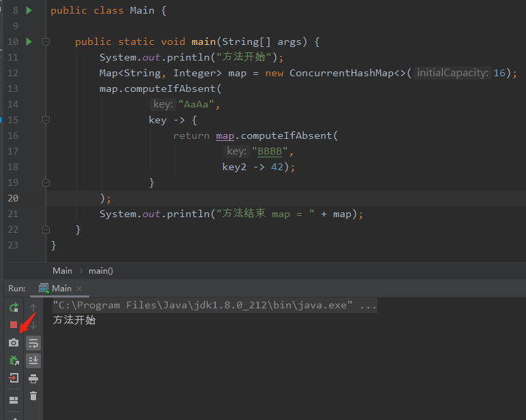Click line number 20 in gutter
This screenshot has height=420, width=526.
coord(13,199)
